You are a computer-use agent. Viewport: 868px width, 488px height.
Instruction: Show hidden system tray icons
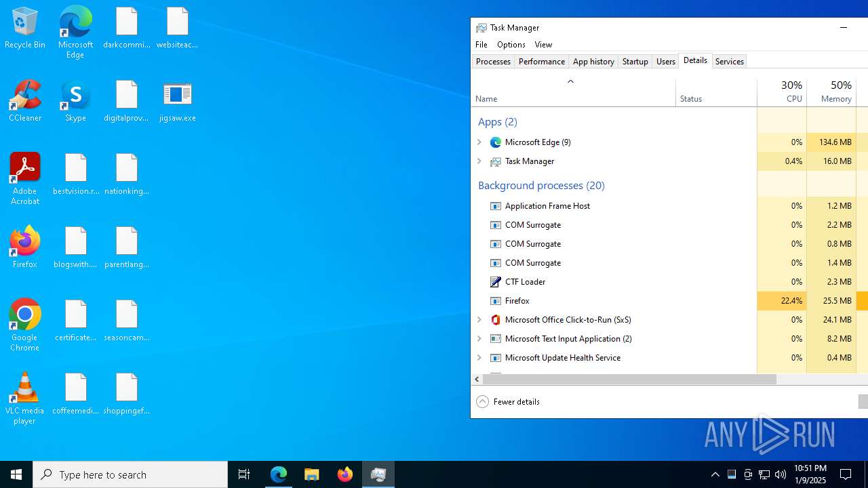point(715,474)
